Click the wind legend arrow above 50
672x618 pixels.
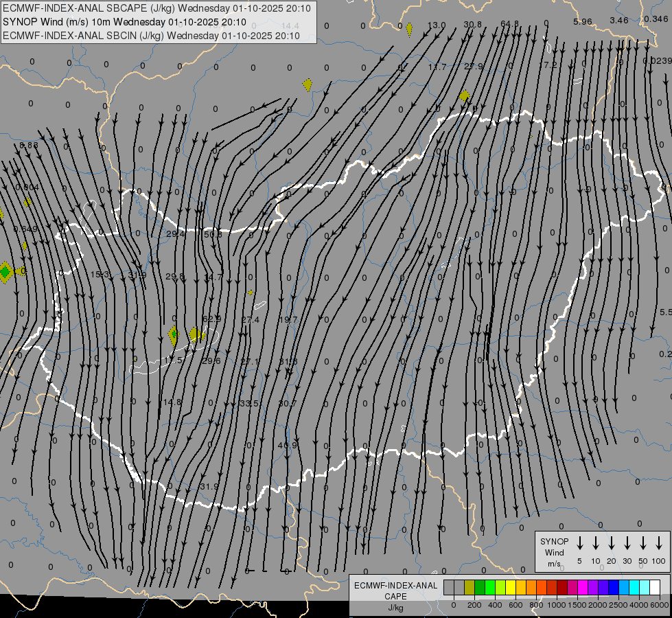coord(643,543)
